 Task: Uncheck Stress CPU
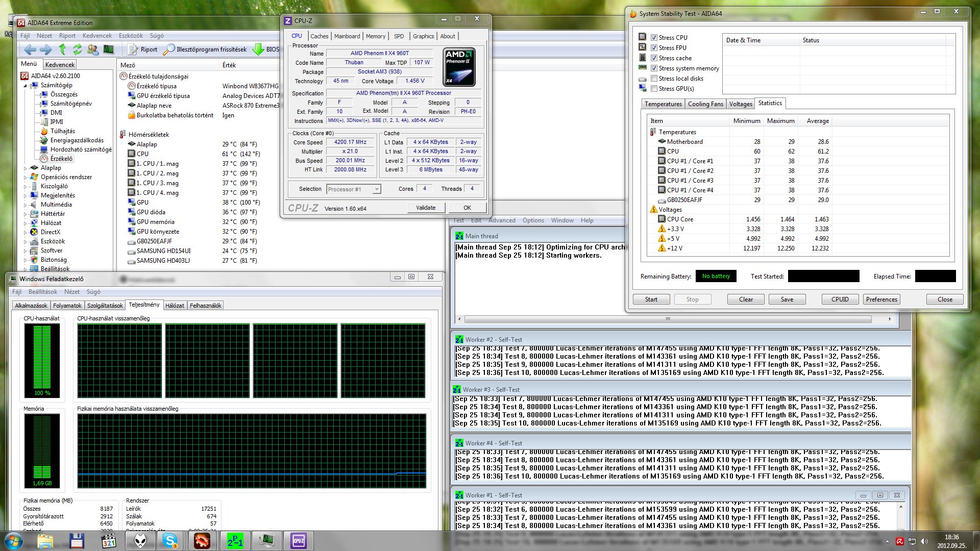click(654, 37)
